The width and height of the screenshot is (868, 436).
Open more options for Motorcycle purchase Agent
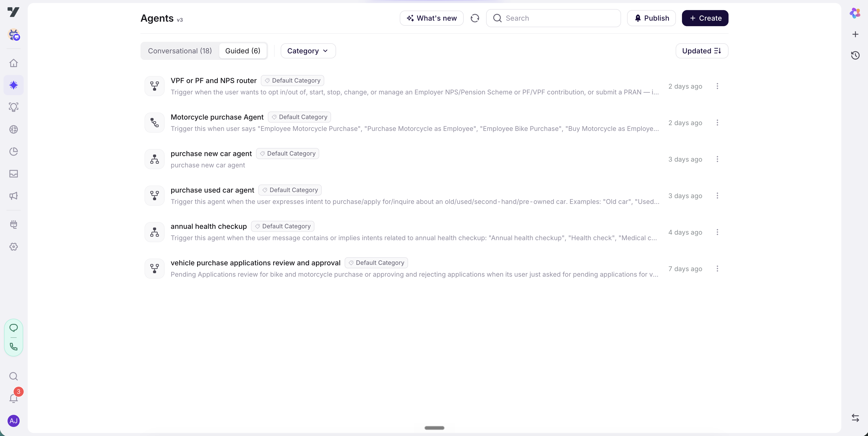(x=717, y=123)
